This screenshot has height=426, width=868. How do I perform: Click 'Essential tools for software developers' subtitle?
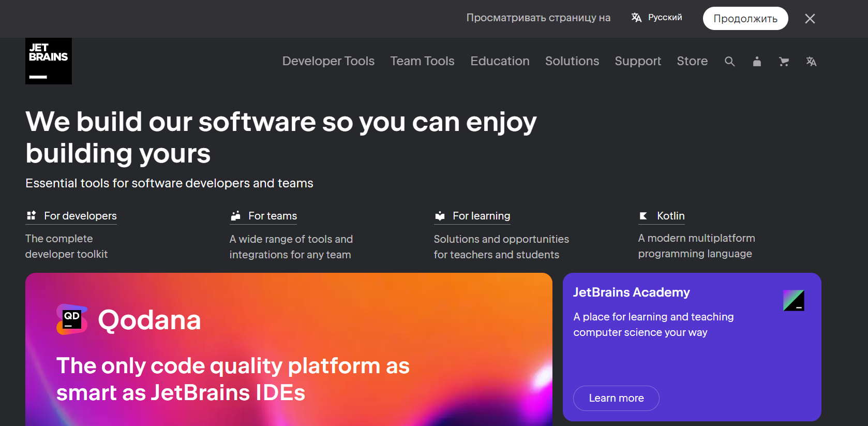pos(169,183)
